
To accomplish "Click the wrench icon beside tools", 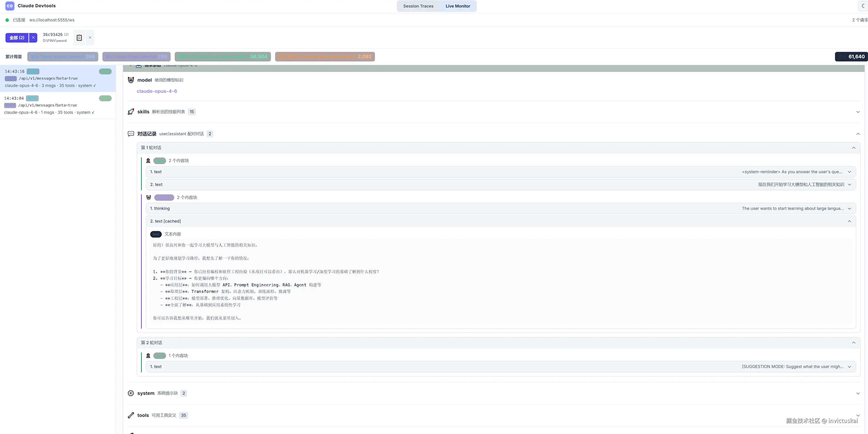I will 131,415.
